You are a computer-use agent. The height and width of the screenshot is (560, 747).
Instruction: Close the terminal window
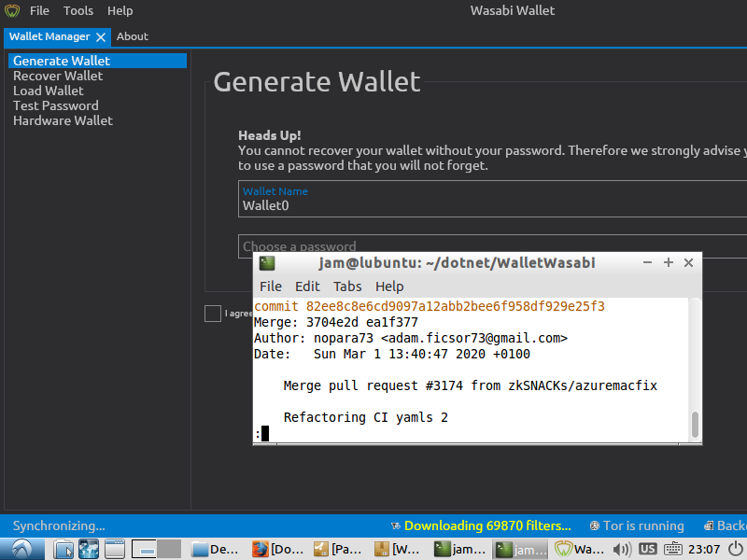(x=688, y=262)
